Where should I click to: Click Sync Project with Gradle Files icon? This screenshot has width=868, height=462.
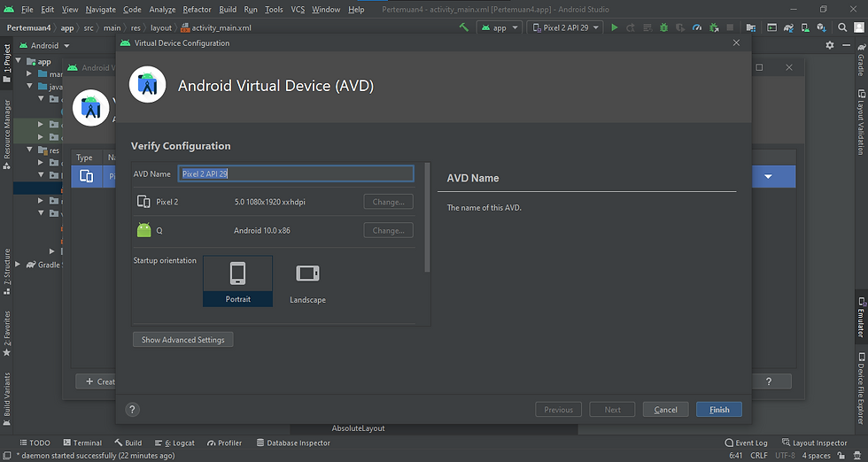(x=788, y=27)
